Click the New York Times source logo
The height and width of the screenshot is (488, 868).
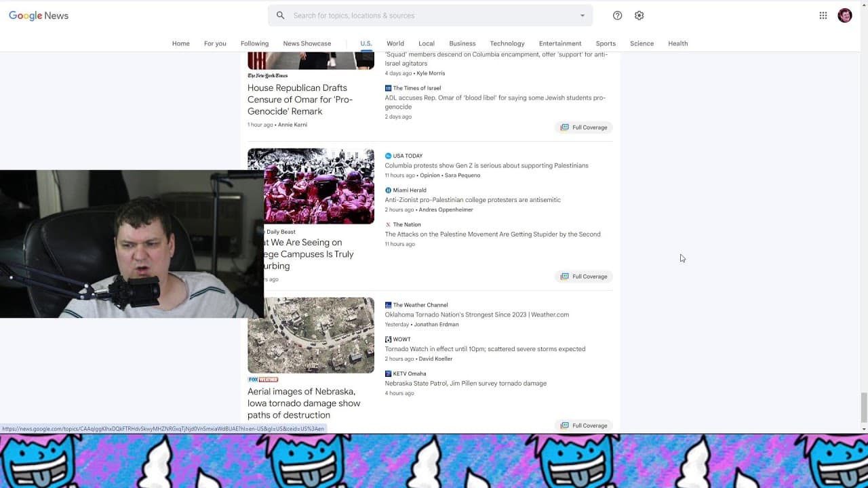[268, 76]
